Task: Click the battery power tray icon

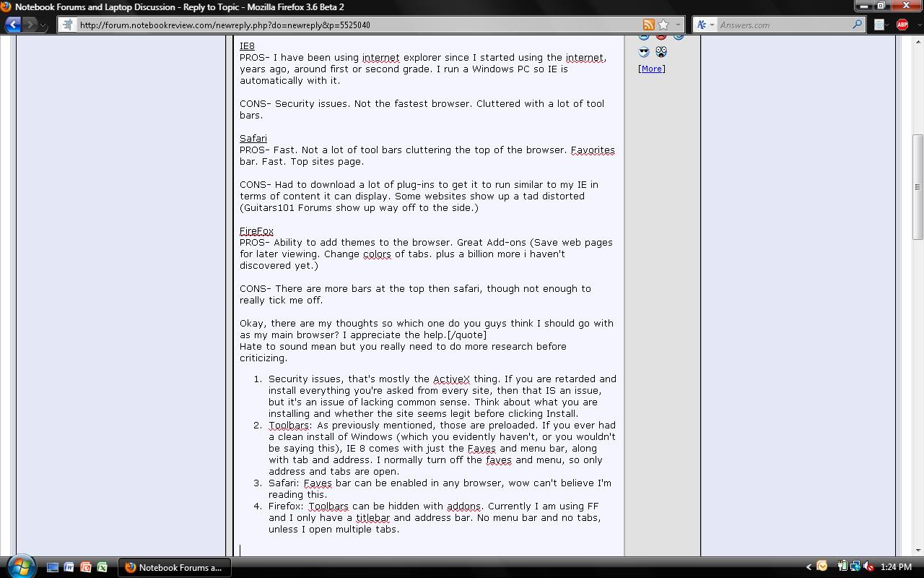Action: coord(842,567)
